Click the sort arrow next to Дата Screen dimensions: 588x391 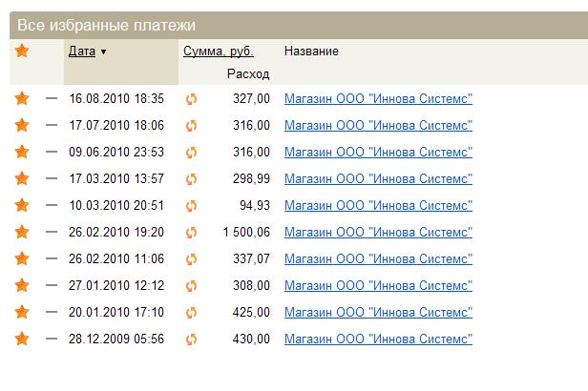pos(103,51)
